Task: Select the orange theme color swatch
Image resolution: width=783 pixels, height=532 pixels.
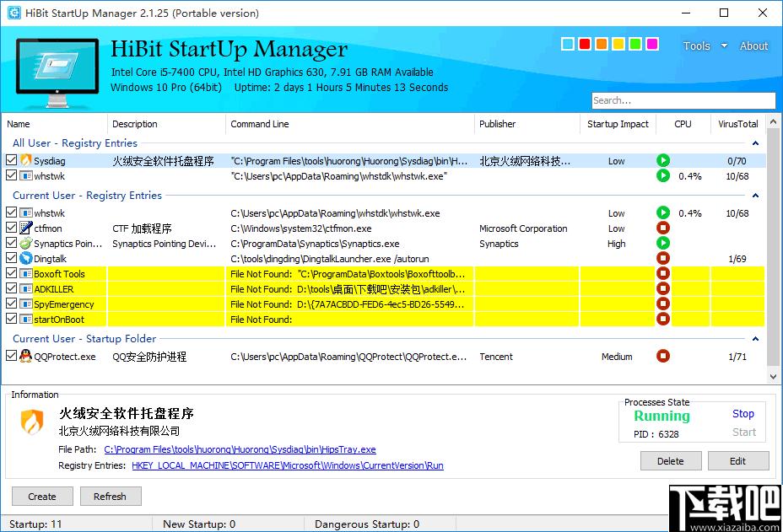Action: coord(602,44)
